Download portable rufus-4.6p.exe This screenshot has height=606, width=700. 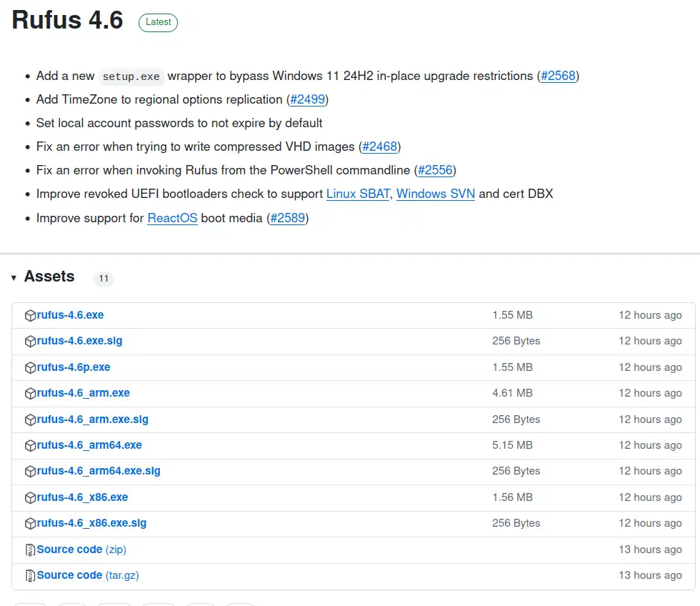[73, 367]
